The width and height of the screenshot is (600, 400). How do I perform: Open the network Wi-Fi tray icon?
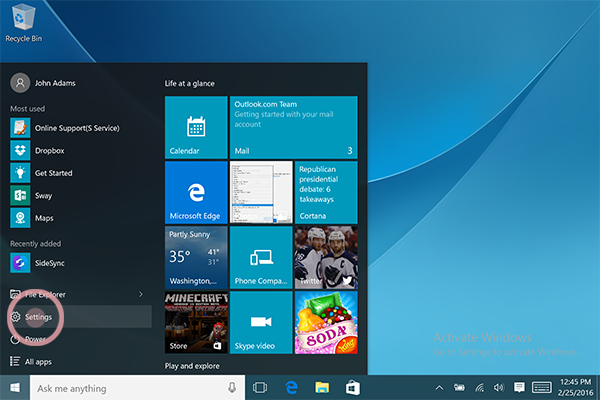479,388
